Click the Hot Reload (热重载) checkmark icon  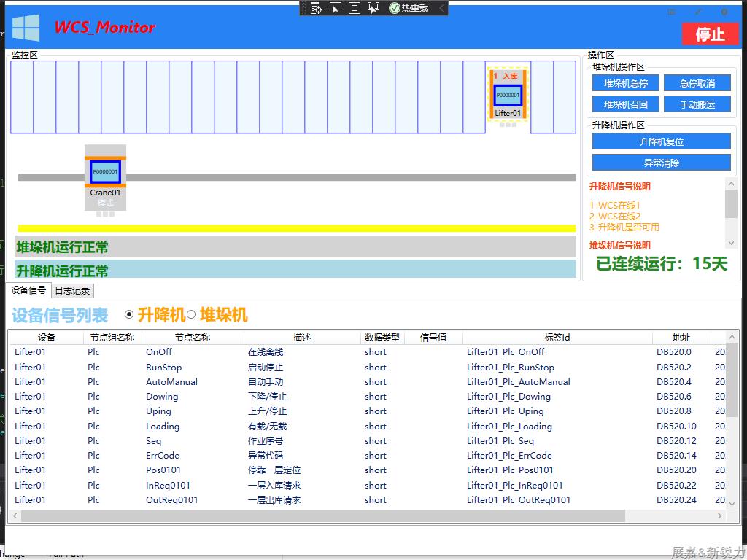(x=395, y=8)
